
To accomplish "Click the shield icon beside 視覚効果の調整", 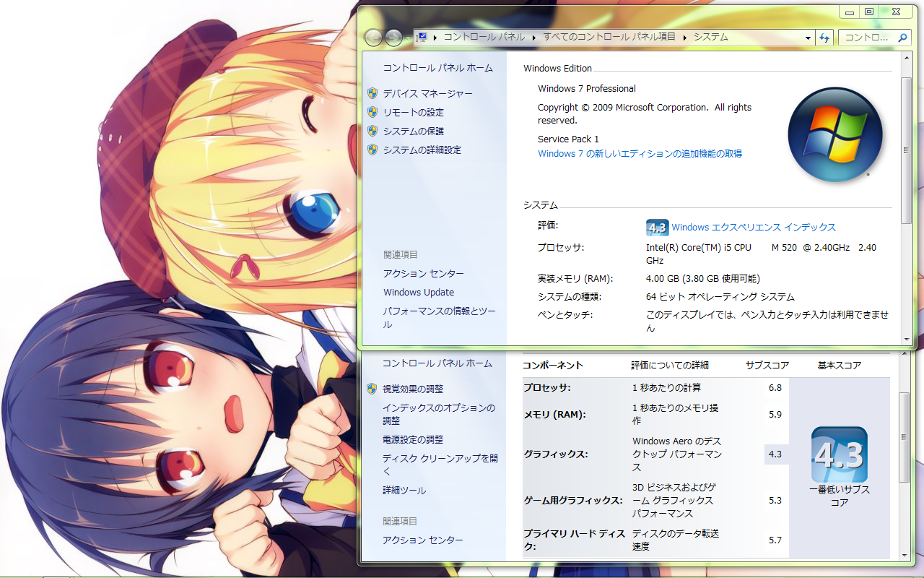I will 372,389.
